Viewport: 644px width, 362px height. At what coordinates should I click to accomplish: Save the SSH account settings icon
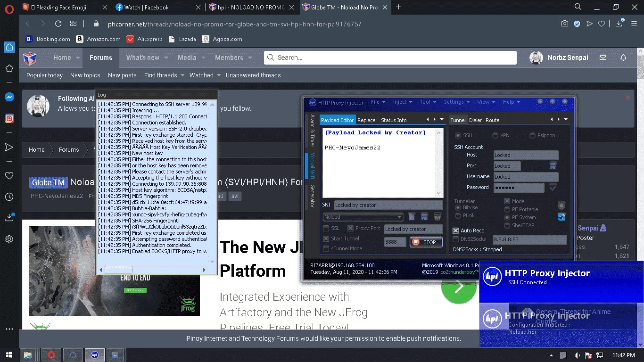coord(553,166)
